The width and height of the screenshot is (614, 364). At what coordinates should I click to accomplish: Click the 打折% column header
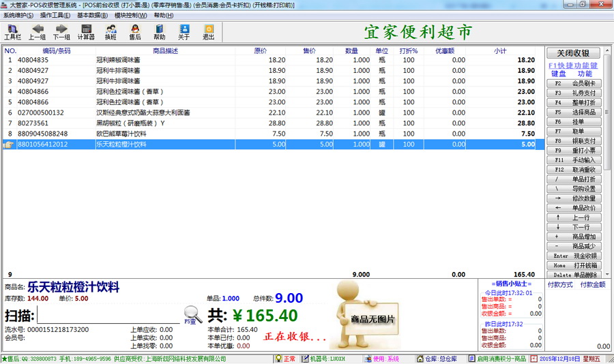tap(409, 51)
